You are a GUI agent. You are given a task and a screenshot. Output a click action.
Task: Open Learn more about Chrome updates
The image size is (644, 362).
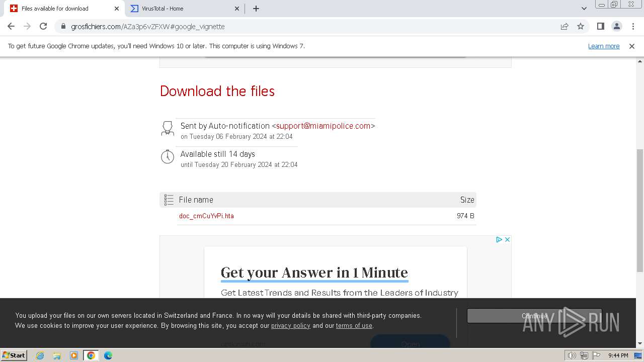604,46
